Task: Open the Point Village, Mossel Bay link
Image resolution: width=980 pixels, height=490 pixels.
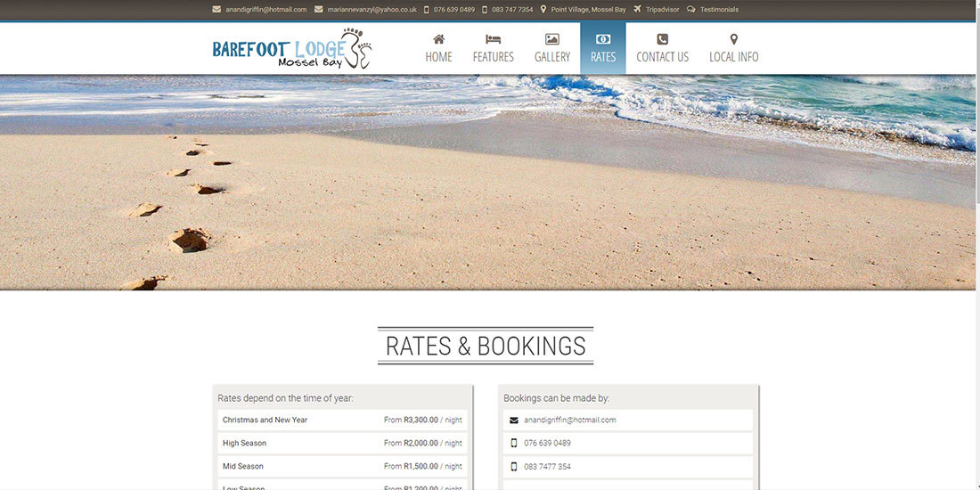Action: point(590,10)
